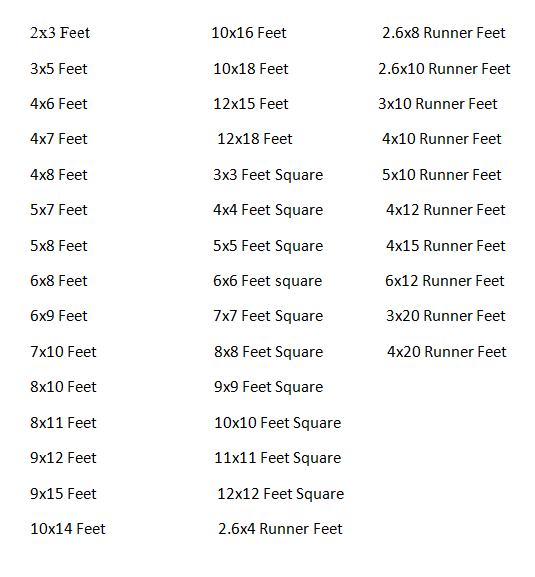Screen dimensions: 535x577
Task: Click the 10x14 Feet entry
Action: [x=68, y=529]
